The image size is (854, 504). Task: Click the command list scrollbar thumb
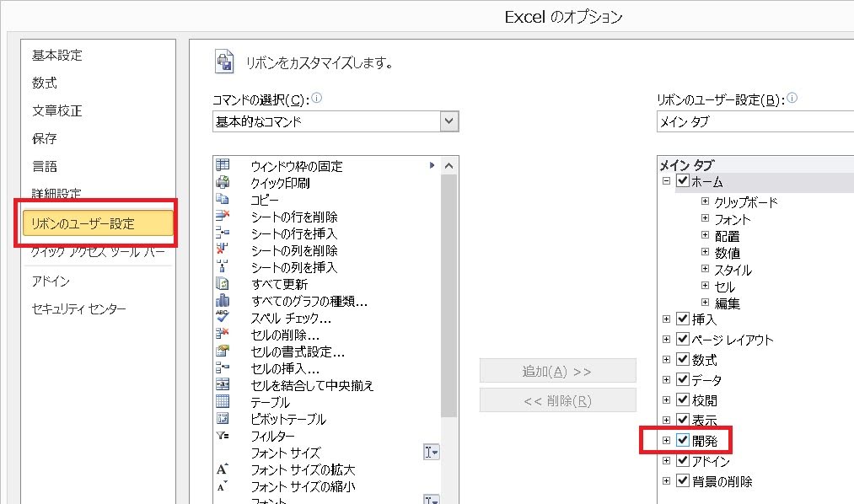click(x=448, y=296)
